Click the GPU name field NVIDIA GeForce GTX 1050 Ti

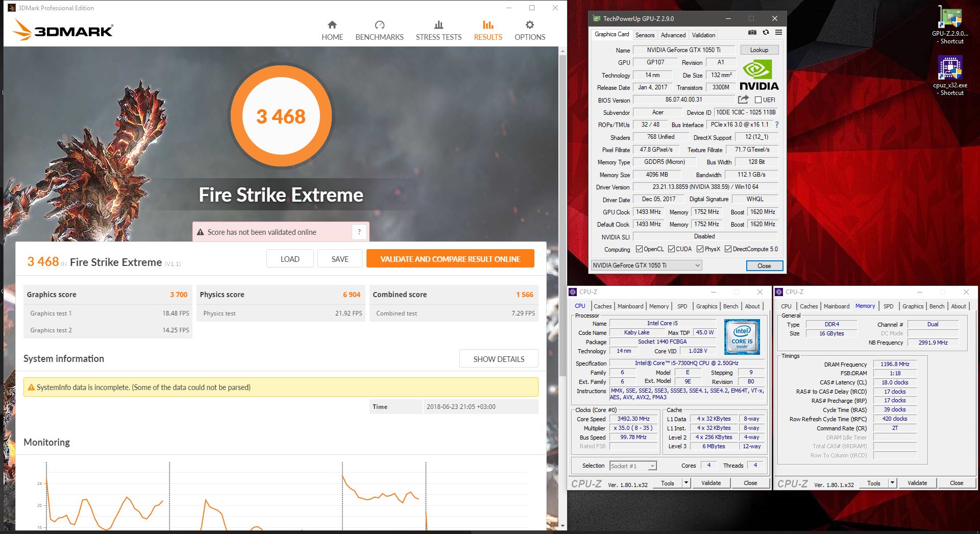683,50
